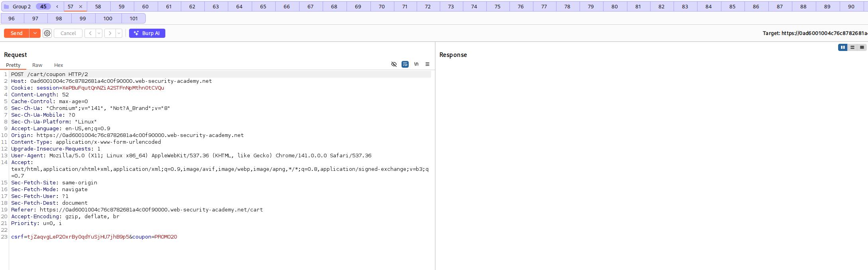This screenshot has height=270, width=868.
Task: Click the Target URL text
Action: pos(815,33)
